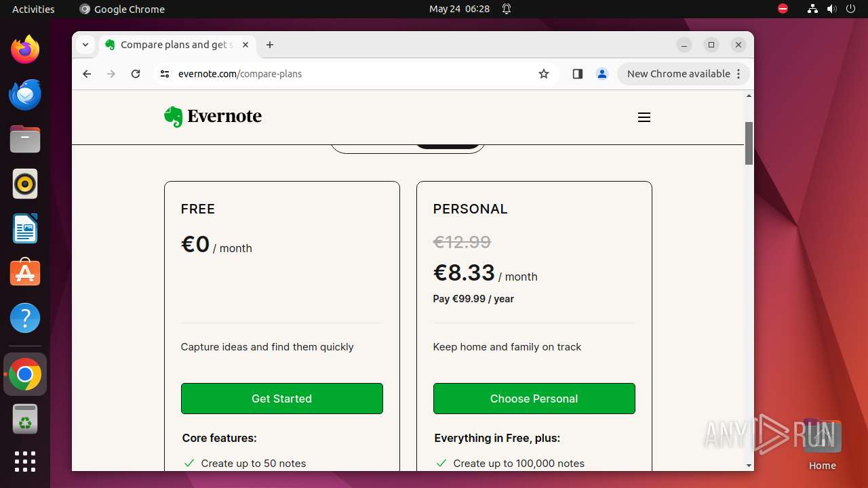The image size is (868, 488).
Task: Reload the page
Action: click(x=136, y=74)
